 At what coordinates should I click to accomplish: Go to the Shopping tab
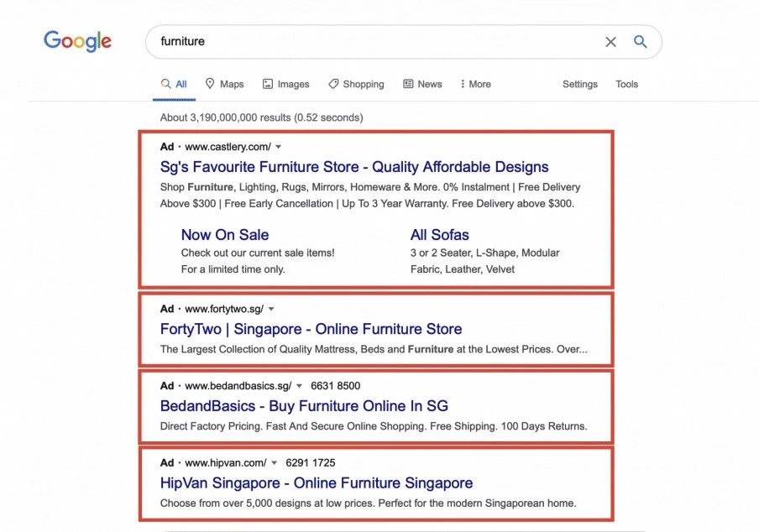356,84
